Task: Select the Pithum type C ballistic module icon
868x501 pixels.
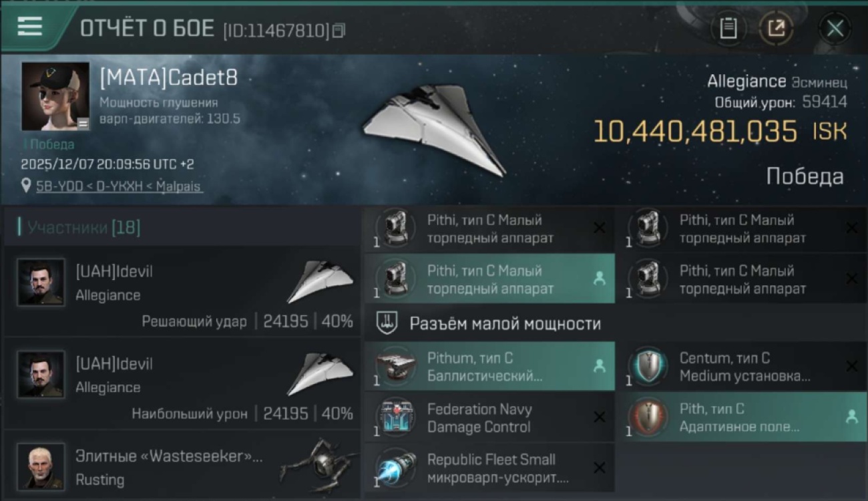Action: tap(395, 367)
